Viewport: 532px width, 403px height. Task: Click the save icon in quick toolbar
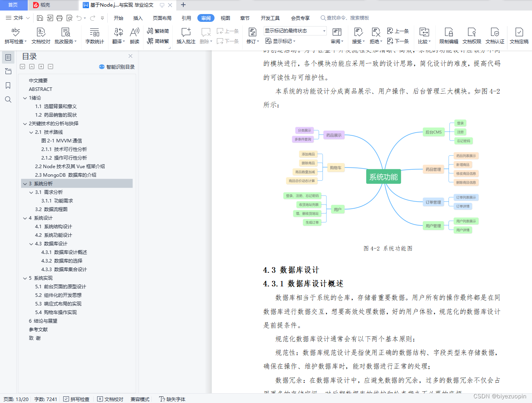tap(40, 18)
